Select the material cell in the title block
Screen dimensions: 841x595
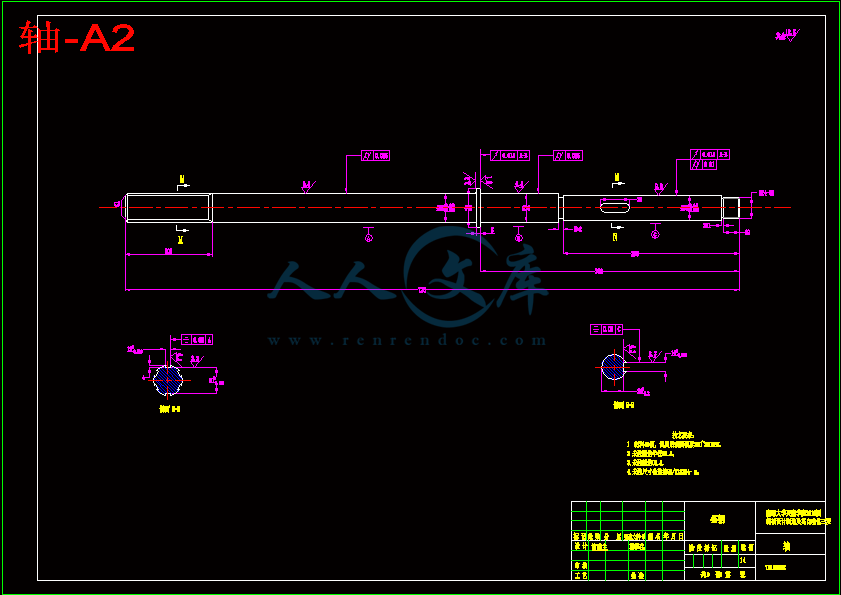tap(720, 521)
